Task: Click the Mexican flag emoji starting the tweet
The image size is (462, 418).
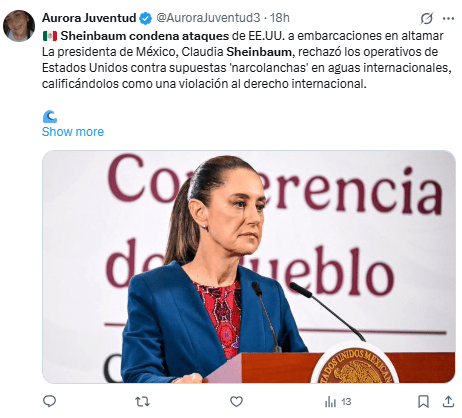Action: coord(50,36)
